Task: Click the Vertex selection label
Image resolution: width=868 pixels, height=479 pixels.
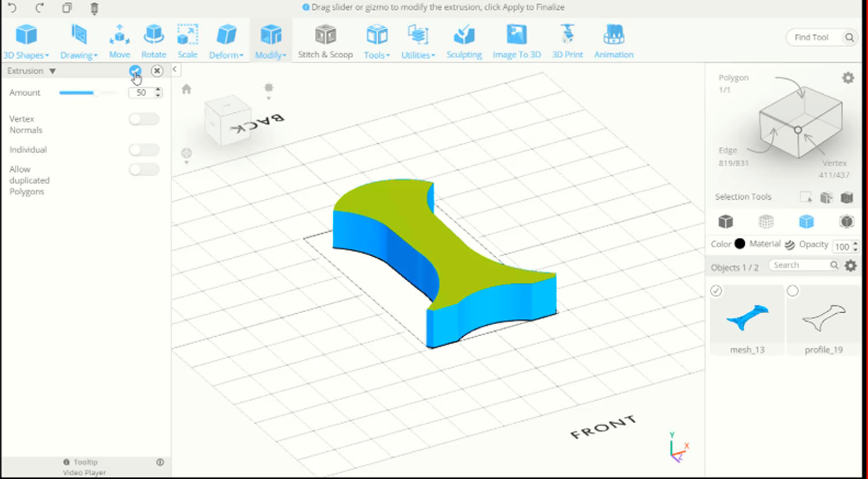Action: click(835, 163)
